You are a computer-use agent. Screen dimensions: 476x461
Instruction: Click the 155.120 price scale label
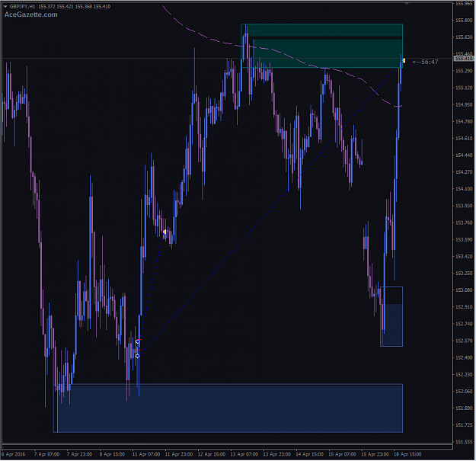tap(464, 88)
